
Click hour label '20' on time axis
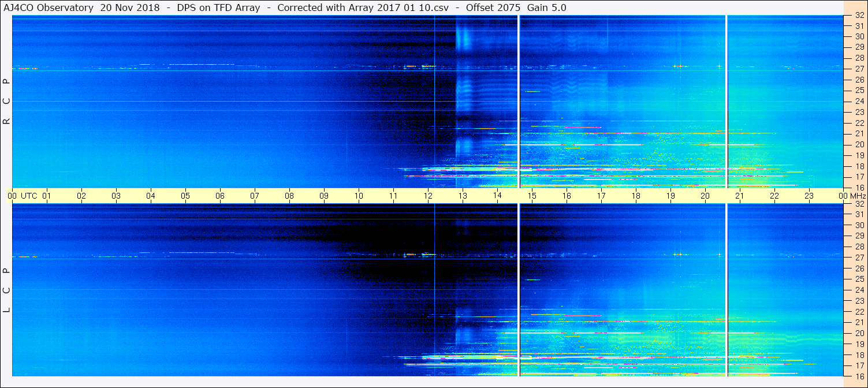point(705,196)
